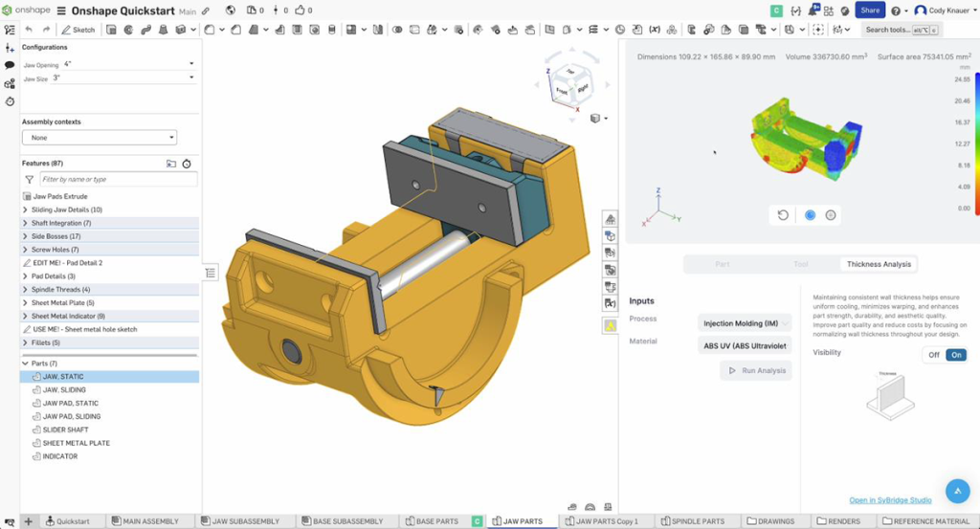Open the Comments speech bubble panel
This screenshot has height=529, width=980.
click(x=10, y=65)
